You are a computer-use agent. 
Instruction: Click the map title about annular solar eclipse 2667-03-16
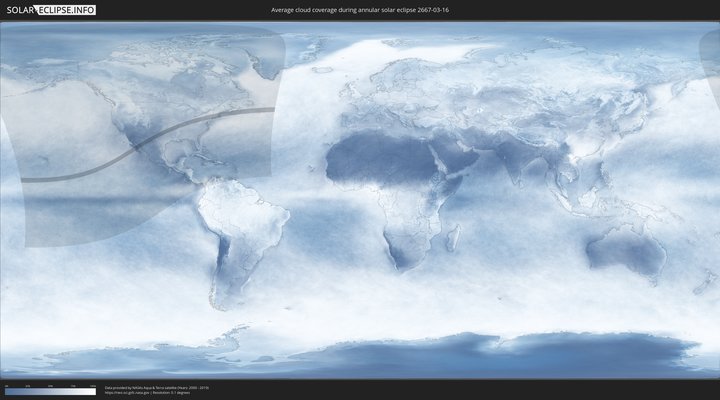(x=360, y=10)
